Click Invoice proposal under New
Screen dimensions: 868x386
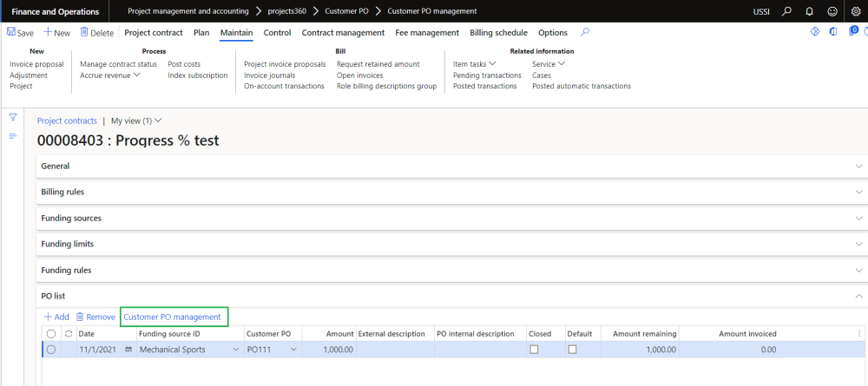pos(36,64)
